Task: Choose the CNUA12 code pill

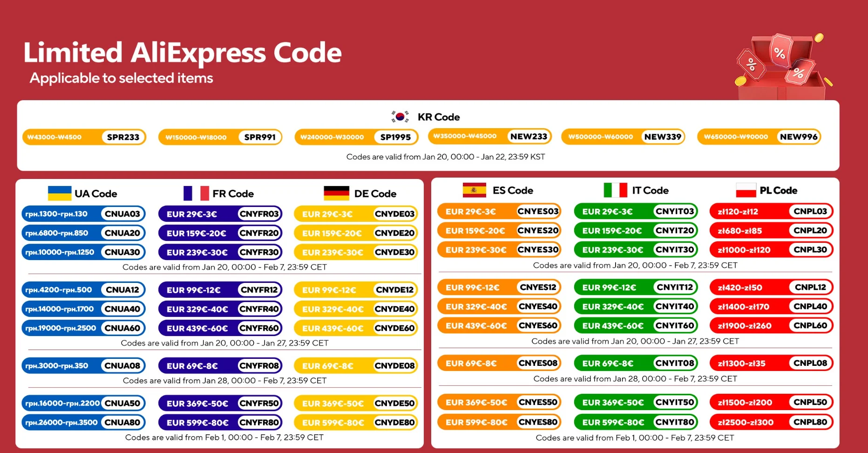Action: 84,290
